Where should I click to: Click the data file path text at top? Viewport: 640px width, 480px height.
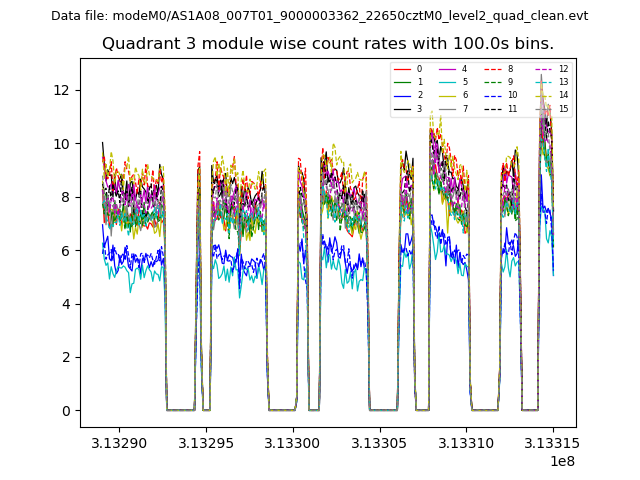[x=319, y=16]
